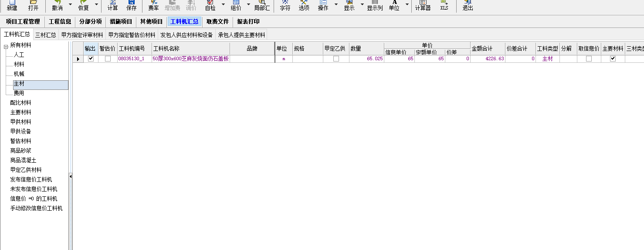
Task: Select 暂估材料 category
Action: 20,141
